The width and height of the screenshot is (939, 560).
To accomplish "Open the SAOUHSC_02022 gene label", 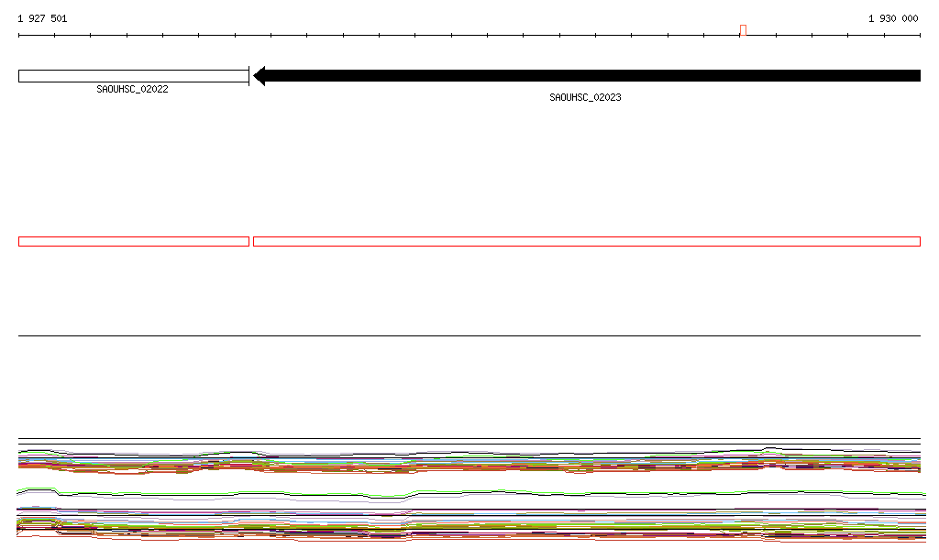I will [132, 90].
